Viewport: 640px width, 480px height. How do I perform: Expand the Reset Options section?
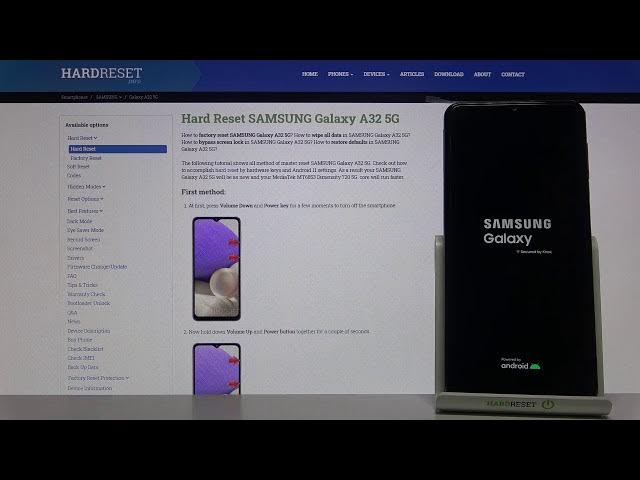(x=85, y=199)
